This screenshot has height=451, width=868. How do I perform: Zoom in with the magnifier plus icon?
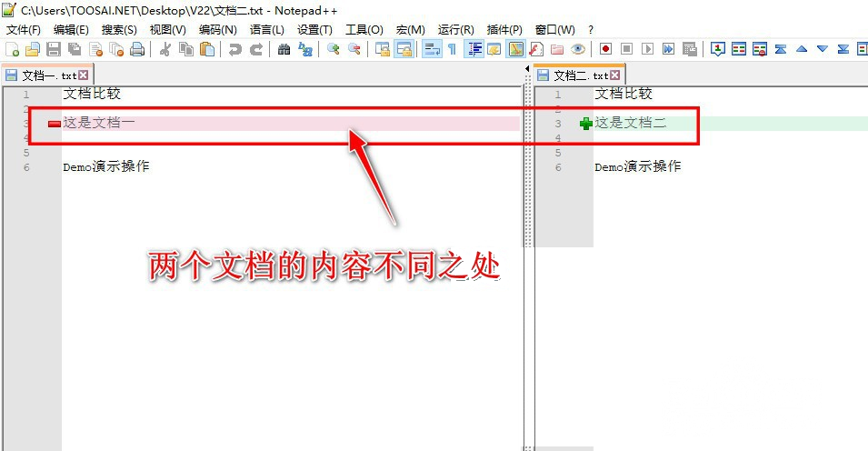pos(334,49)
